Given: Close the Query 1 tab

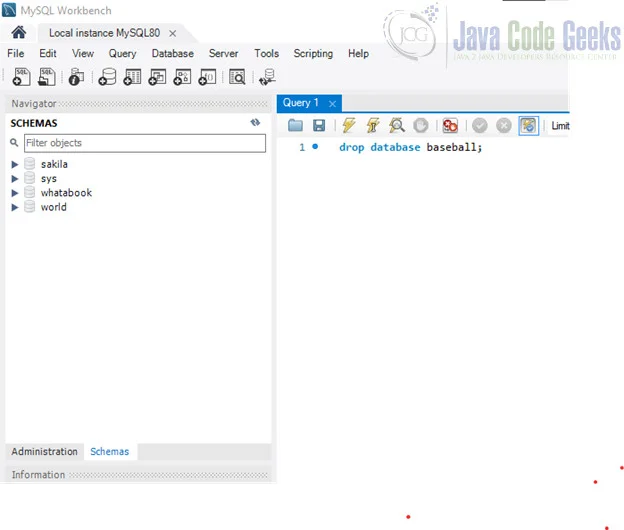Looking at the screenshot, I should coord(332,104).
